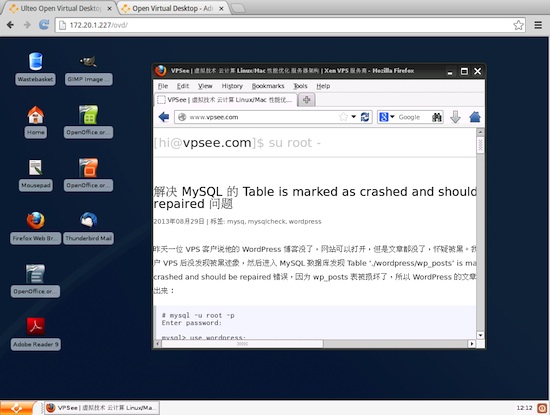Screen dimensions: 550x415
Task: Click the orange power icon in taskbar tray
Action: [542, 408]
